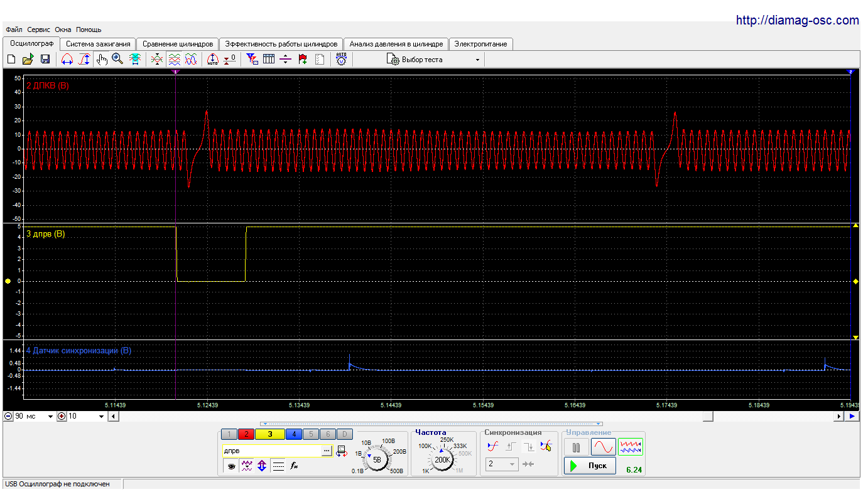Open the Окна menu
Viewport: 868px width, 492px height.
(63, 29)
